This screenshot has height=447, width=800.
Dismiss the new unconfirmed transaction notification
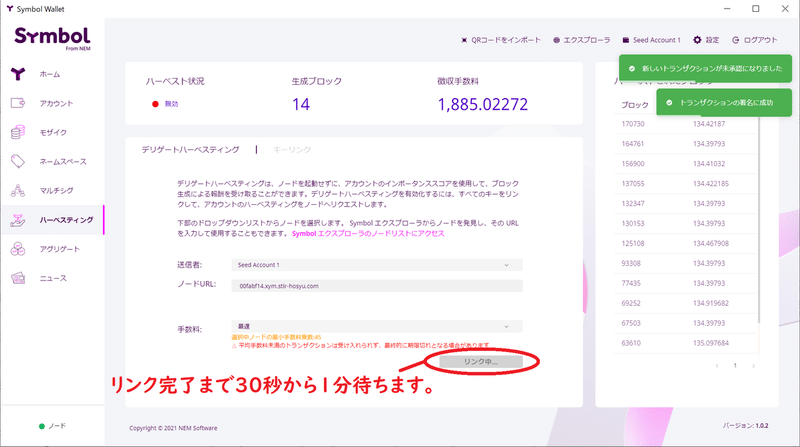[705, 68]
